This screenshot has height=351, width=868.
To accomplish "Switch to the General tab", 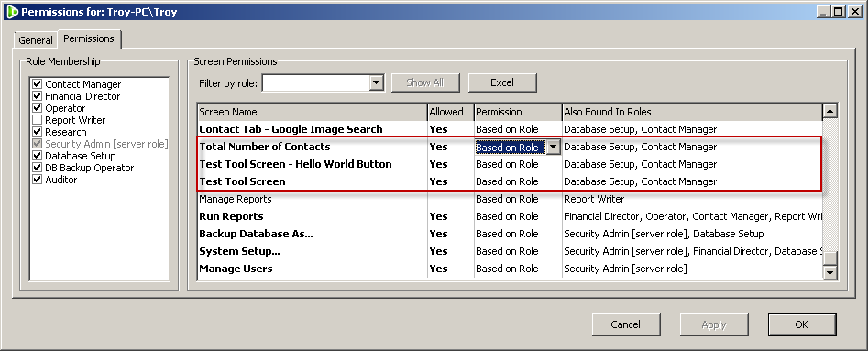I will [x=36, y=40].
